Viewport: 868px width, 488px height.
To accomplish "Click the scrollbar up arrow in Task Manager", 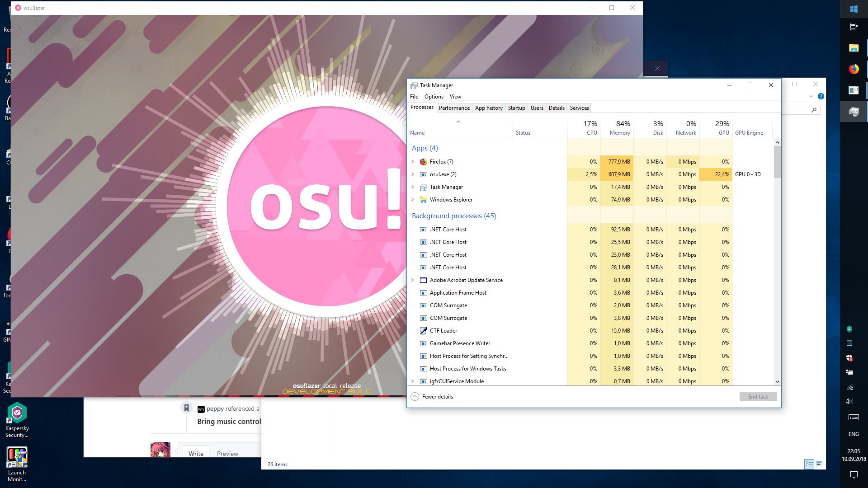I will [x=777, y=142].
